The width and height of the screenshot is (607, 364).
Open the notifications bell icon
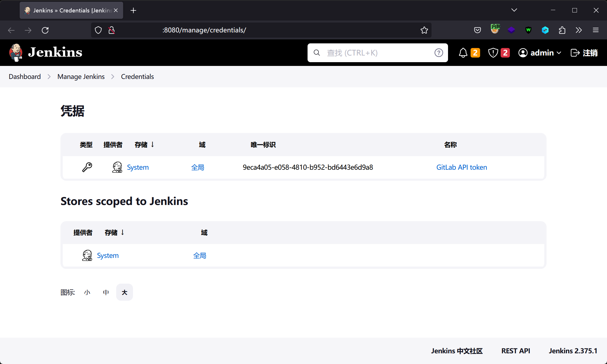tap(463, 53)
